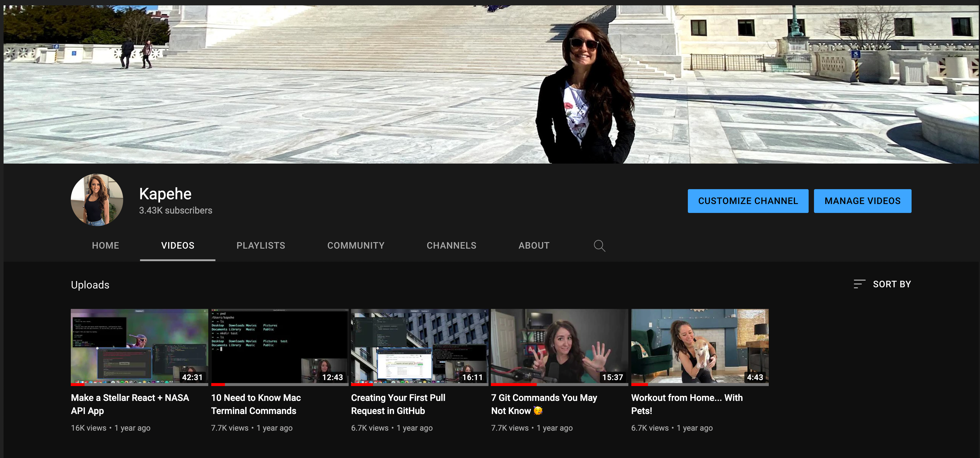Open the First Pull Request video thumbnail
This screenshot has height=458, width=980.
[x=419, y=347]
